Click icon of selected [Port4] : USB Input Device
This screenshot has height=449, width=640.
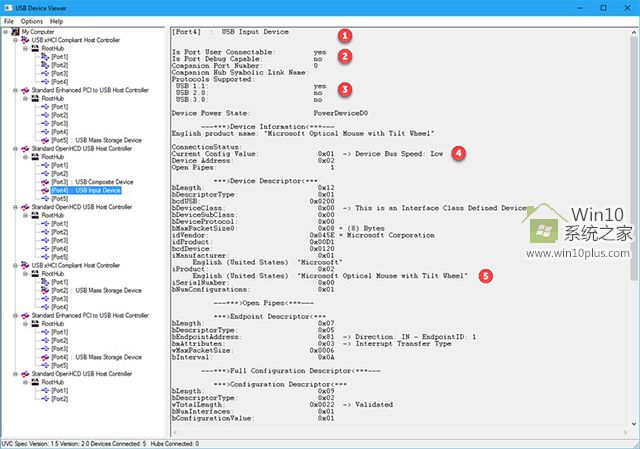(x=45, y=190)
